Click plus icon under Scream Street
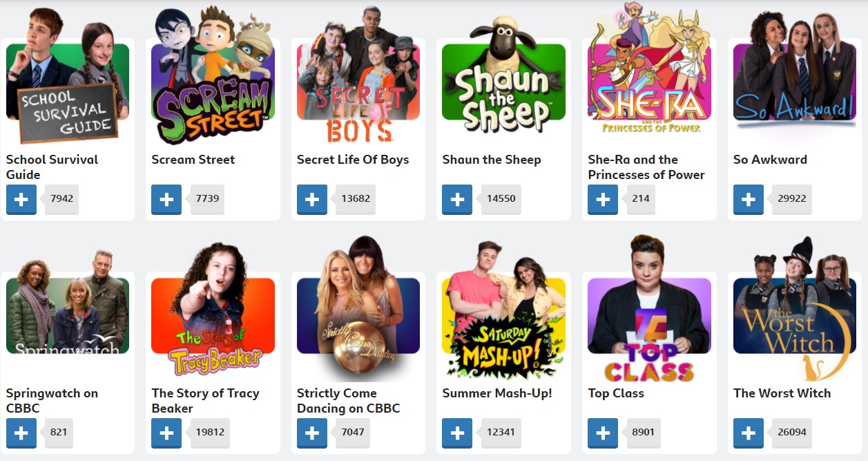 pos(166,200)
